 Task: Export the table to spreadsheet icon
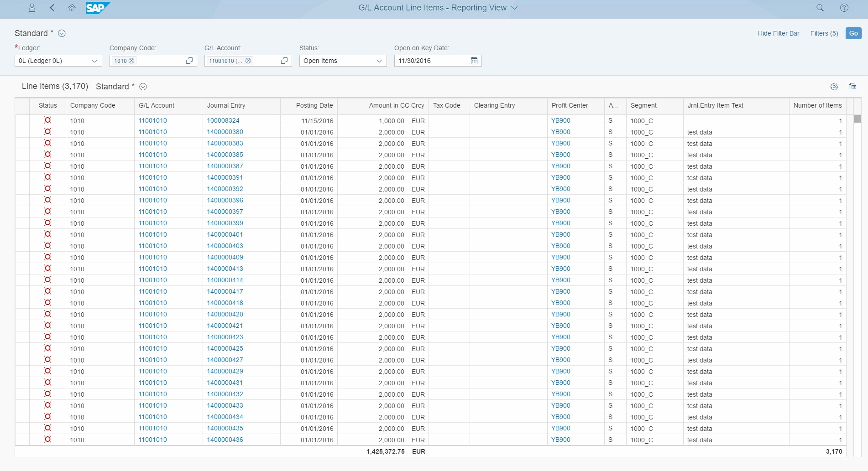click(852, 87)
